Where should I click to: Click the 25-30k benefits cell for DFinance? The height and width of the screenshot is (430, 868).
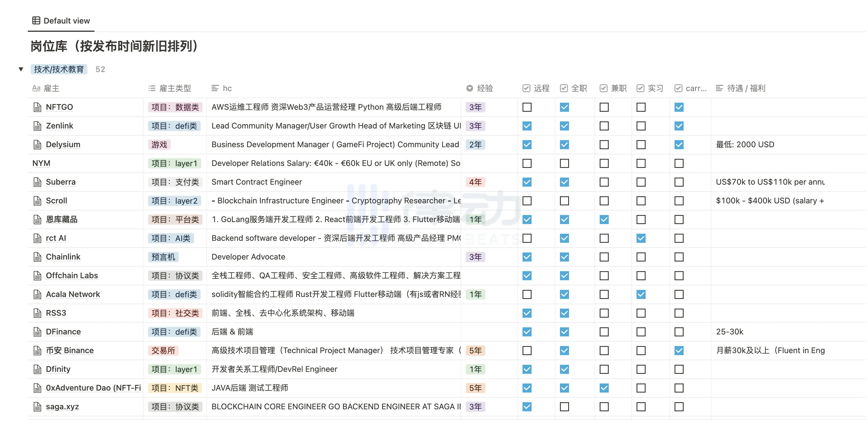[x=789, y=332]
